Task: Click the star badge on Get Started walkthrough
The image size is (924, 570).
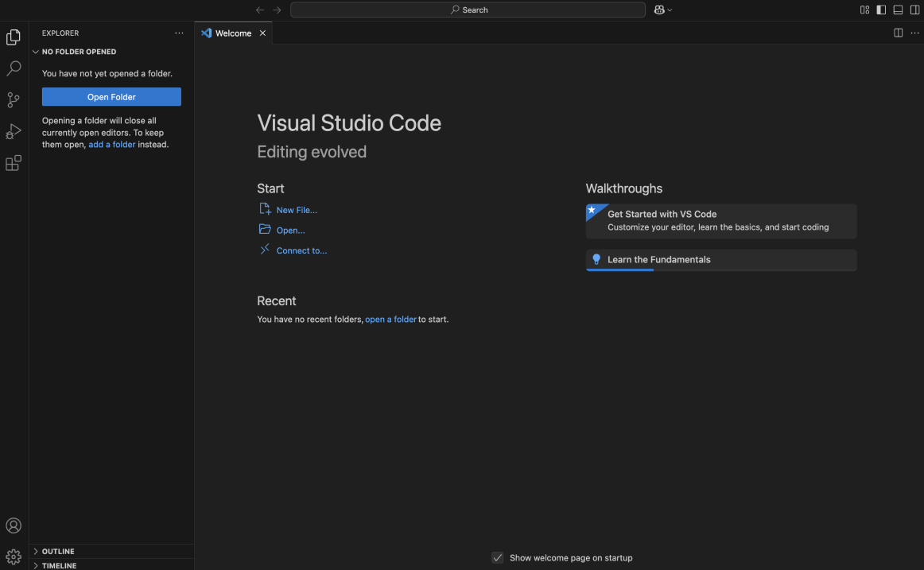Action: point(592,210)
